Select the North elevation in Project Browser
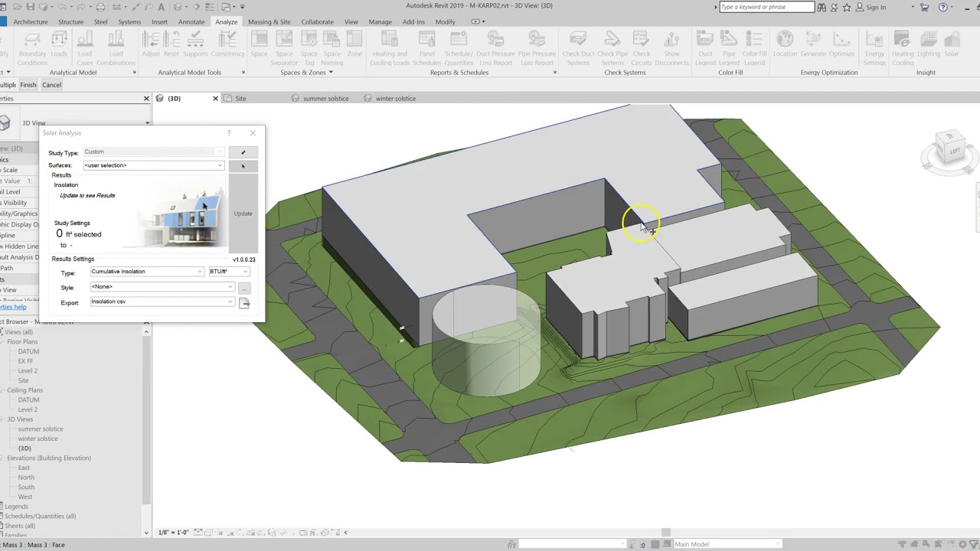980x551 pixels. coord(26,478)
